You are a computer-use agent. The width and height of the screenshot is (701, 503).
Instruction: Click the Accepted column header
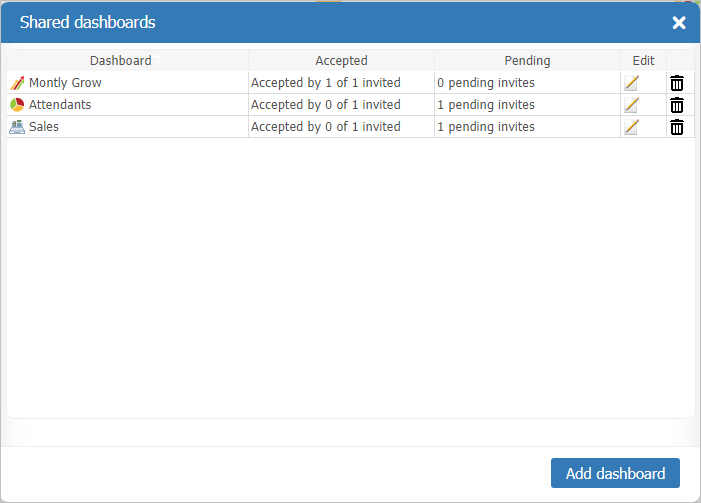click(341, 61)
